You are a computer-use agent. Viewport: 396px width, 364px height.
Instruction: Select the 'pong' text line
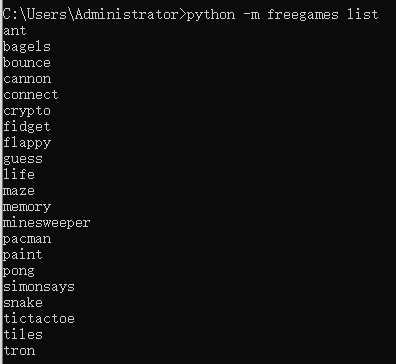point(19,271)
